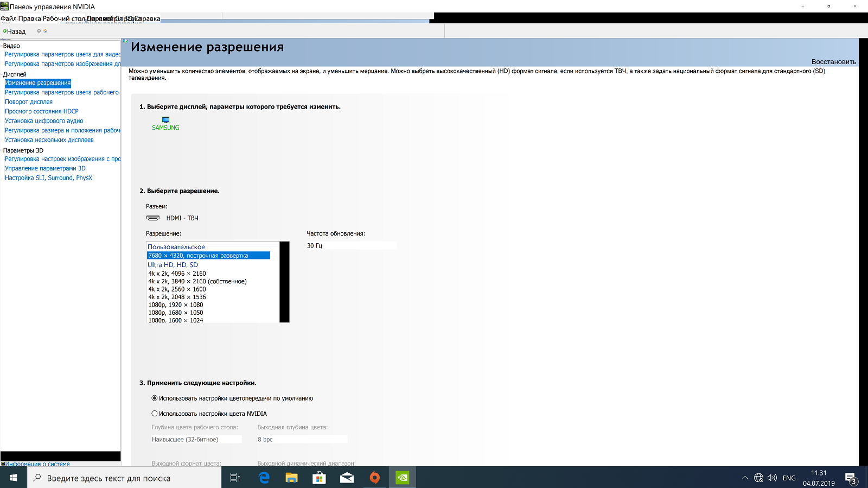Select 1080p, 1920 × 1080 resolution
Image resolution: width=868 pixels, height=488 pixels.
[176, 305]
